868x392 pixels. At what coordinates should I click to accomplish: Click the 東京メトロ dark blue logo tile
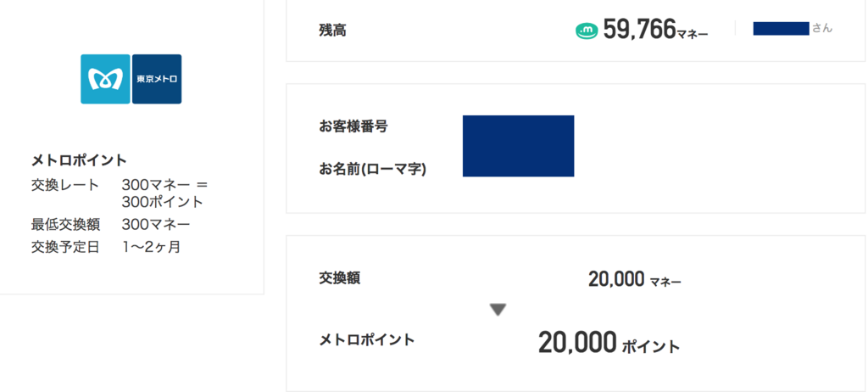[x=157, y=79]
